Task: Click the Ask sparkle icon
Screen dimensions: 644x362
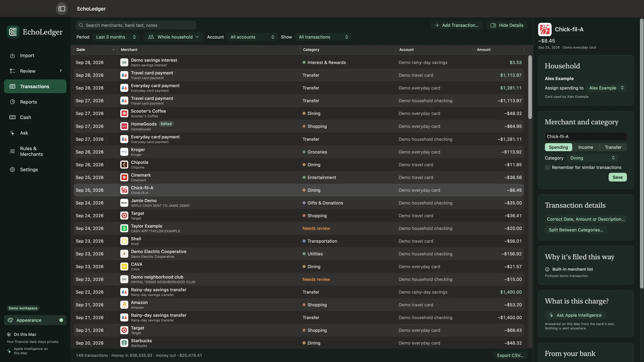Action: click(x=12, y=133)
